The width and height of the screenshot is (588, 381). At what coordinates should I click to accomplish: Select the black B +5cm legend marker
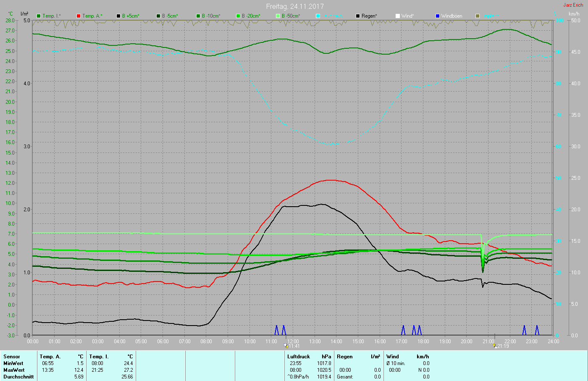(x=118, y=16)
